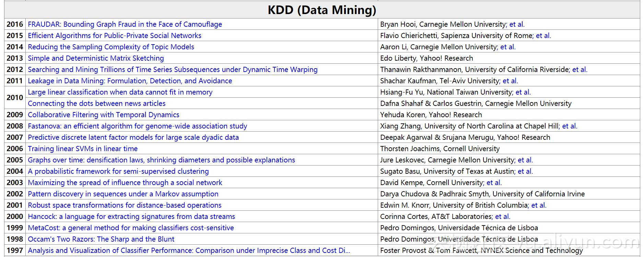Screen dimensions: 644x257
Task: Select the KDD (Data Mining) table heading
Action: [x=322, y=10]
